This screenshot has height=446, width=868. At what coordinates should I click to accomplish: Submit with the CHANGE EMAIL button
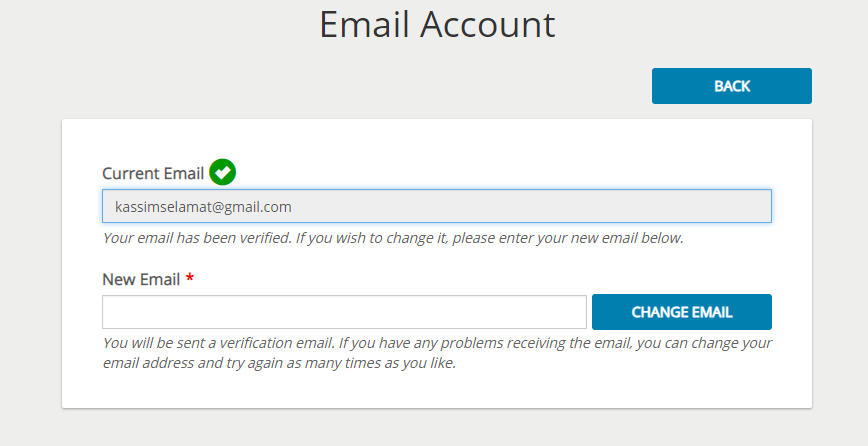pos(682,312)
